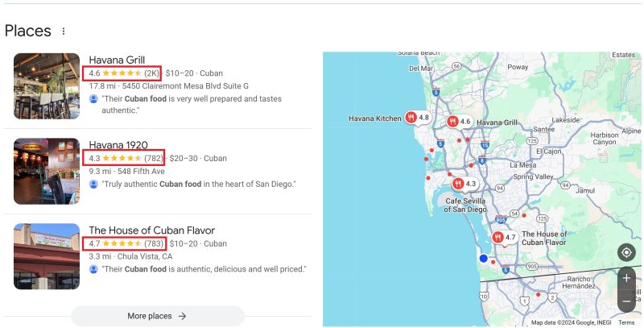Screen dimensions: 644x328
Task: Open the Havana 1920 listing title
Action: 118,145
